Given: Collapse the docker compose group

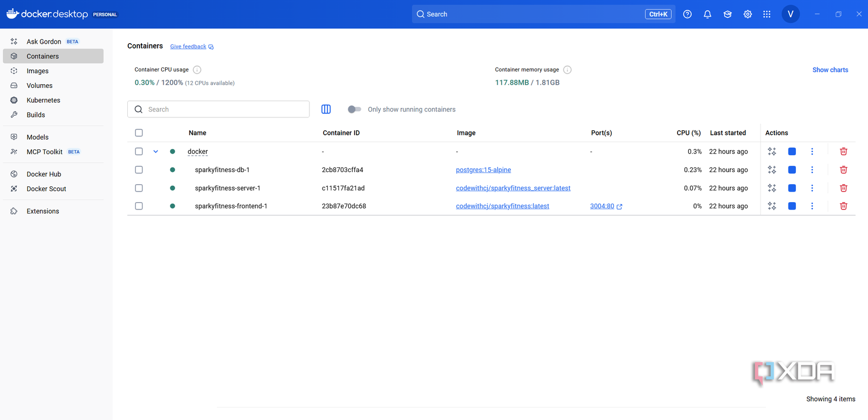Looking at the screenshot, I should point(156,152).
